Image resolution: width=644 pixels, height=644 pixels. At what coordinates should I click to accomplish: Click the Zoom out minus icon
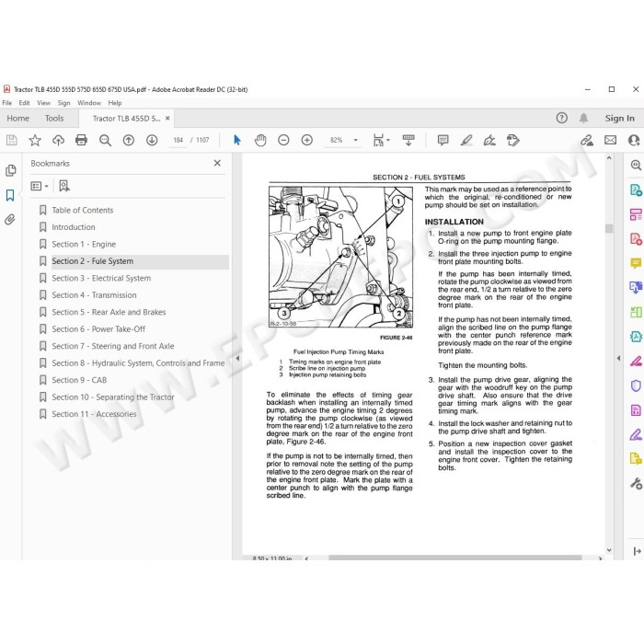[283, 140]
